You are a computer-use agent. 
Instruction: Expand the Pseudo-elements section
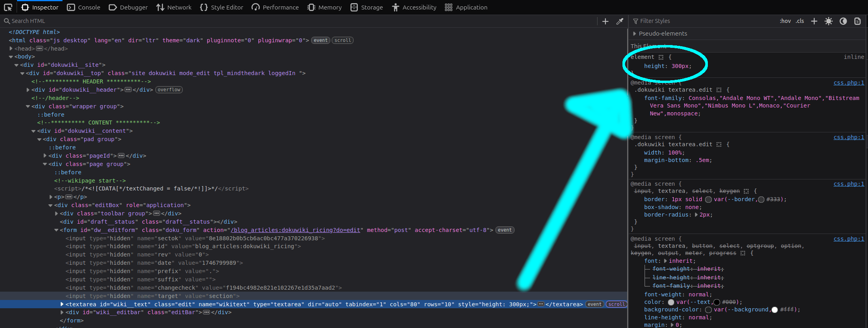tap(635, 34)
